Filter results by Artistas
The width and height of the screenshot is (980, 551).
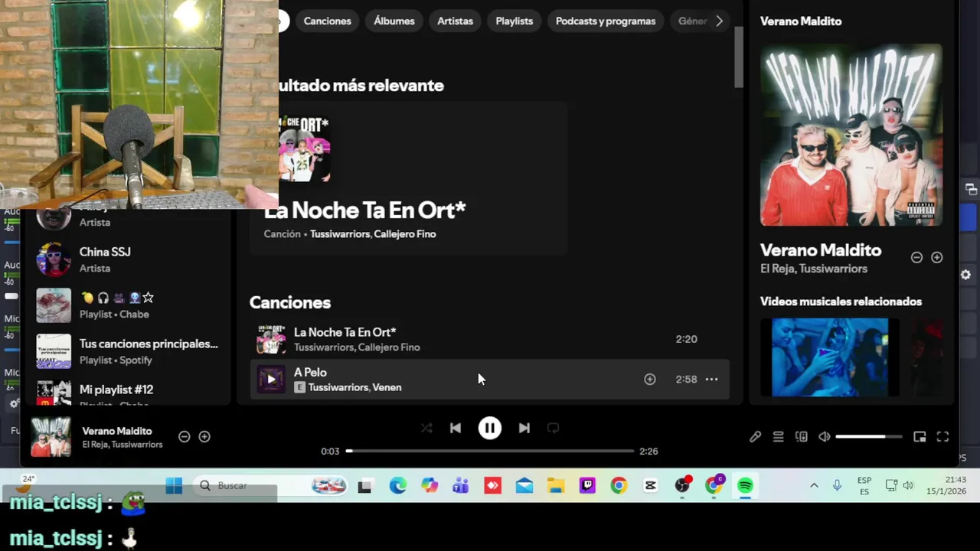click(455, 21)
